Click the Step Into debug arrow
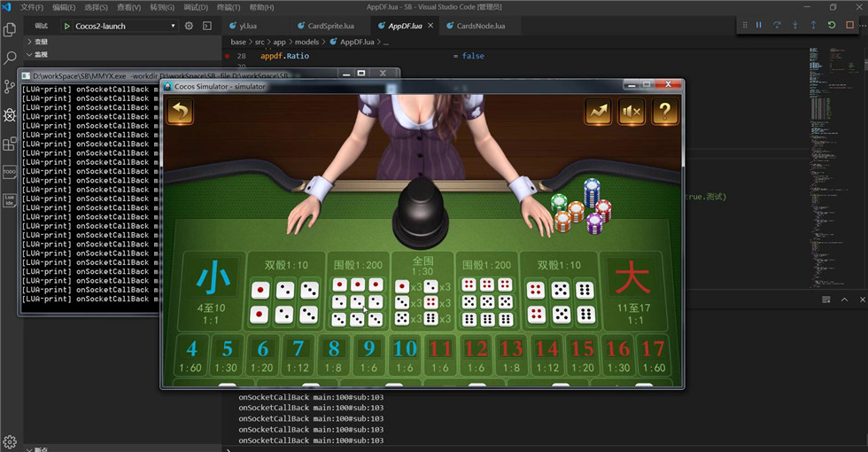The width and height of the screenshot is (868, 452). pos(795,25)
